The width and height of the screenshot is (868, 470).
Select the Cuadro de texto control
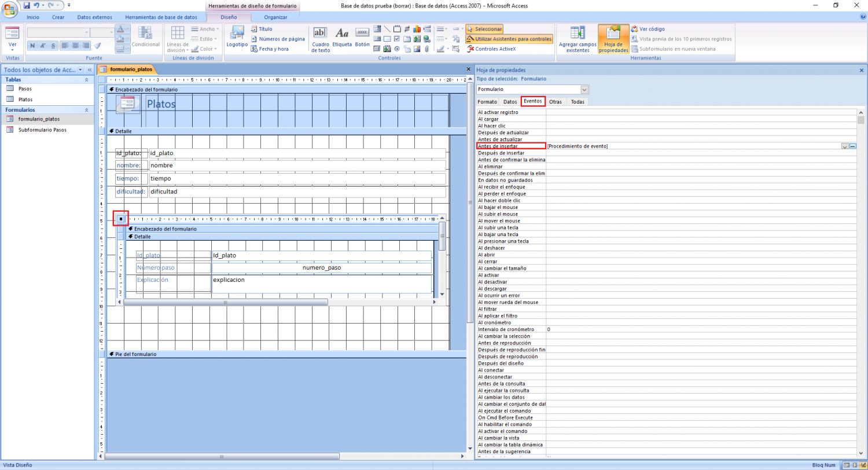(x=321, y=39)
